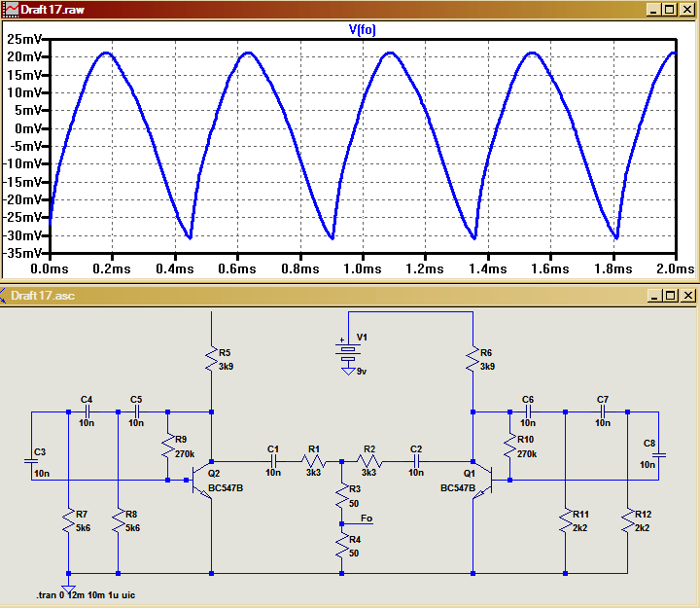The width and height of the screenshot is (700, 608).
Task: Select resistor R12 2k2 symbol
Action: (628, 521)
